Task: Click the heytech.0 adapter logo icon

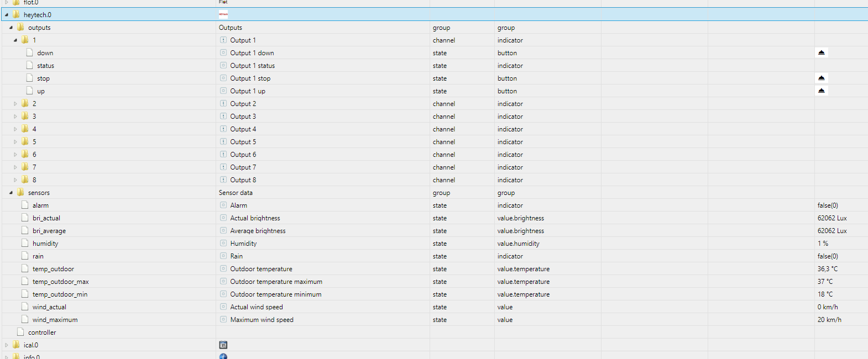Action: [x=223, y=14]
